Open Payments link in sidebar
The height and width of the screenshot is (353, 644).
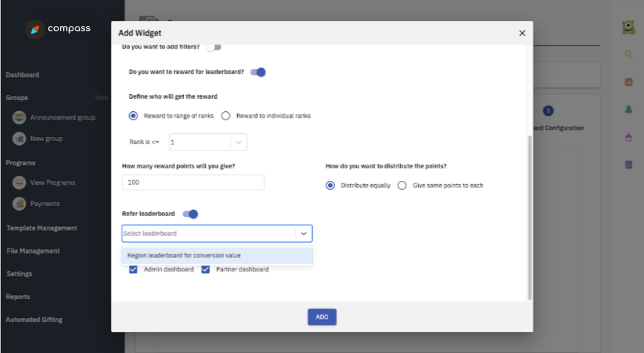(44, 204)
